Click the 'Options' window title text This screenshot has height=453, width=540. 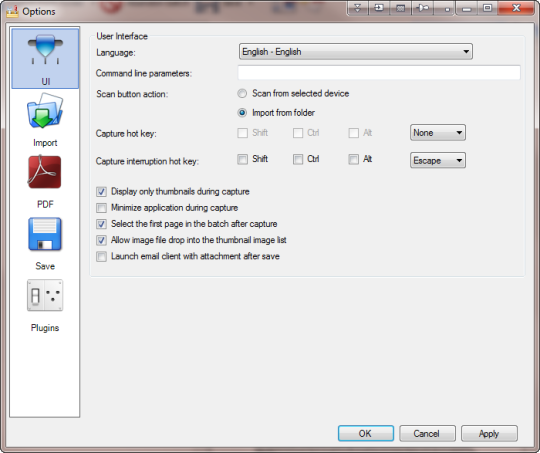[39, 11]
